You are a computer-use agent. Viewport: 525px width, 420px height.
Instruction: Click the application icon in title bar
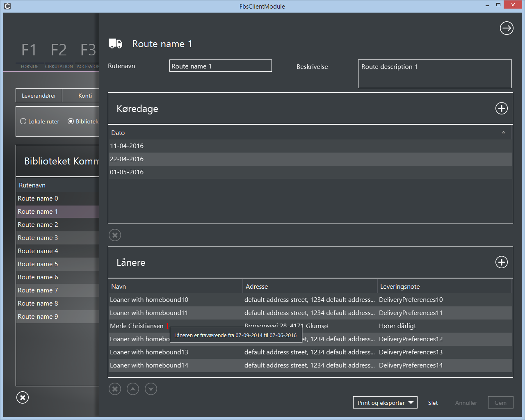(7, 6)
